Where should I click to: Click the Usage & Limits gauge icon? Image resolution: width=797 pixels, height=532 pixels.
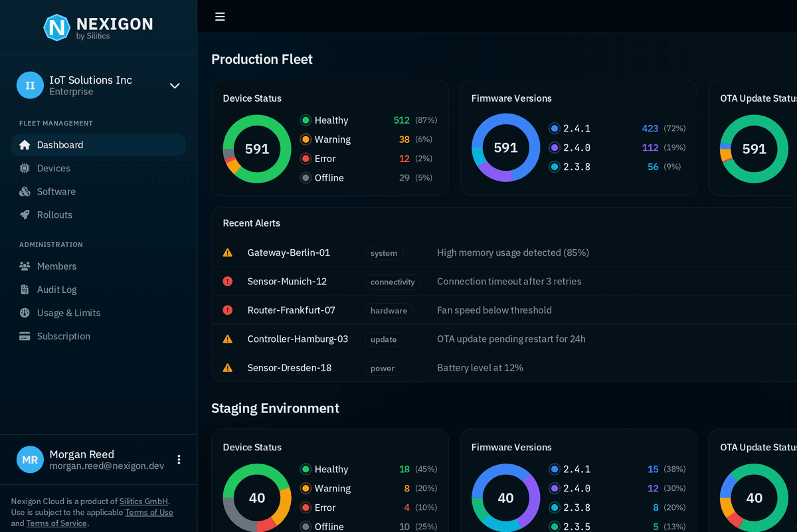click(25, 313)
